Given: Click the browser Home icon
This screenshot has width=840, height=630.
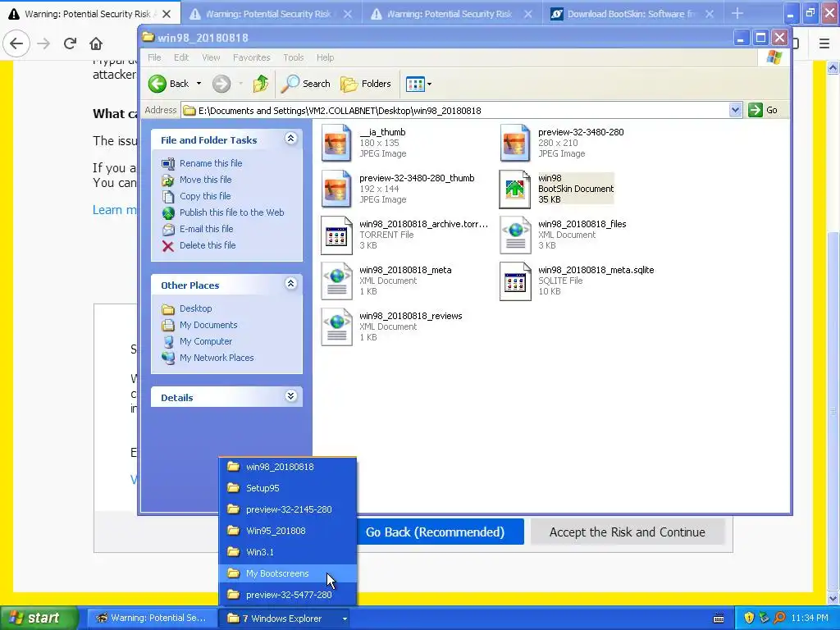Looking at the screenshot, I should [96, 43].
